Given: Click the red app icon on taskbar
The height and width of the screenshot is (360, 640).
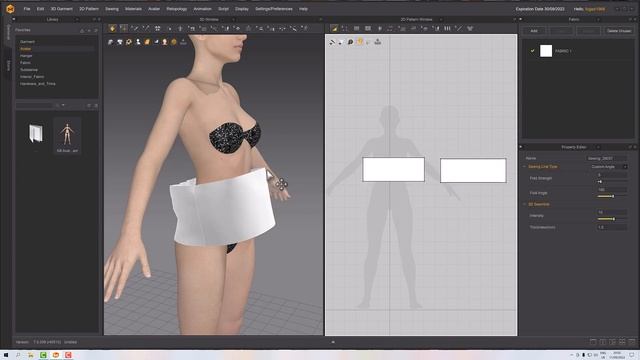Looking at the screenshot, I should click(68, 355).
